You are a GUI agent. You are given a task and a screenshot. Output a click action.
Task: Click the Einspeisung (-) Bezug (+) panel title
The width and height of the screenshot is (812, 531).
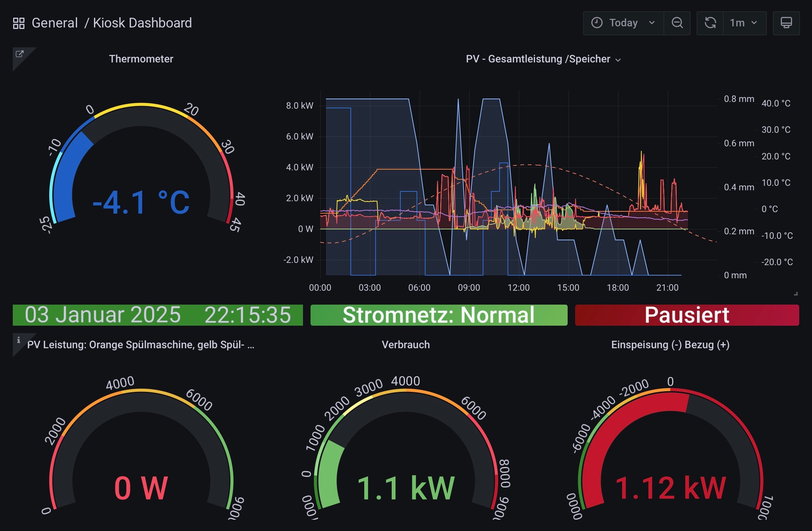(670, 345)
